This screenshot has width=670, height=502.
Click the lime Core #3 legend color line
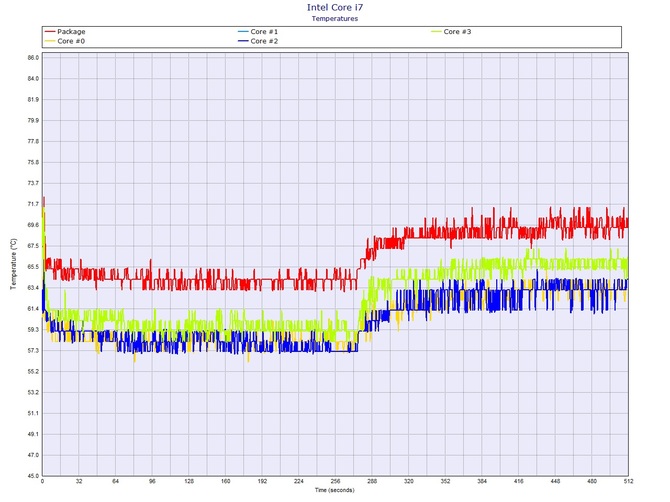[x=436, y=32]
